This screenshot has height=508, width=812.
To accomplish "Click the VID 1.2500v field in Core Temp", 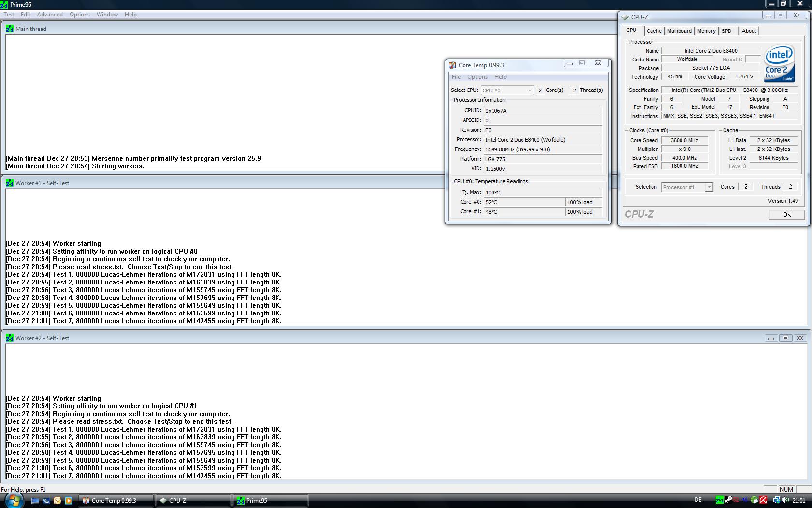I will click(x=543, y=169).
